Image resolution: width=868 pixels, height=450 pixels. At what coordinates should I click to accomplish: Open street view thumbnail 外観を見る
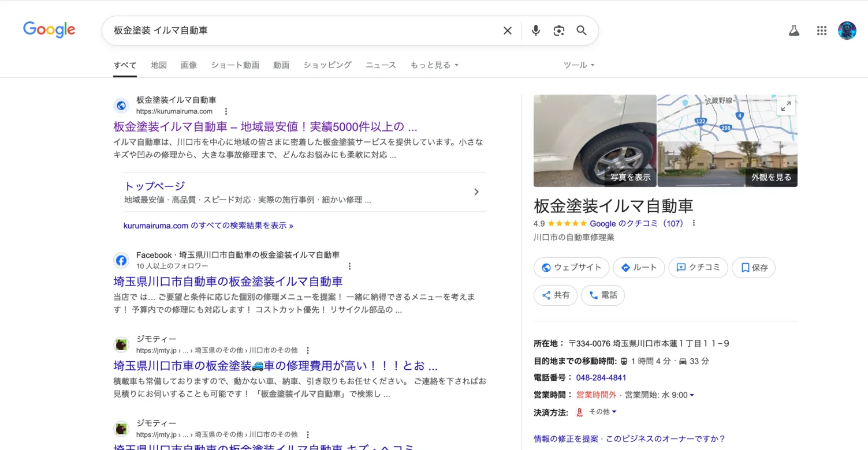coord(728,164)
